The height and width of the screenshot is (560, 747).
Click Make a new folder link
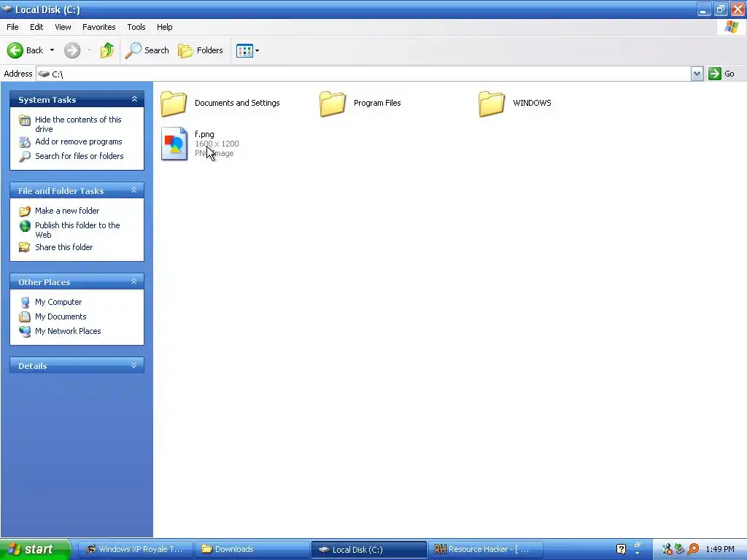pyautogui.click(x=67, y=211)
